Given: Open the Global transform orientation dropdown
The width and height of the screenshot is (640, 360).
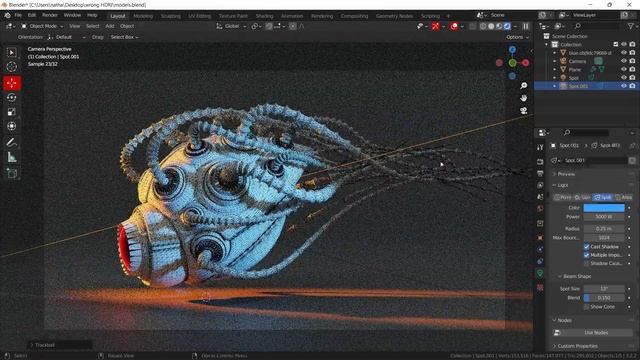Looking at the screenshot, I should (231, 26).
